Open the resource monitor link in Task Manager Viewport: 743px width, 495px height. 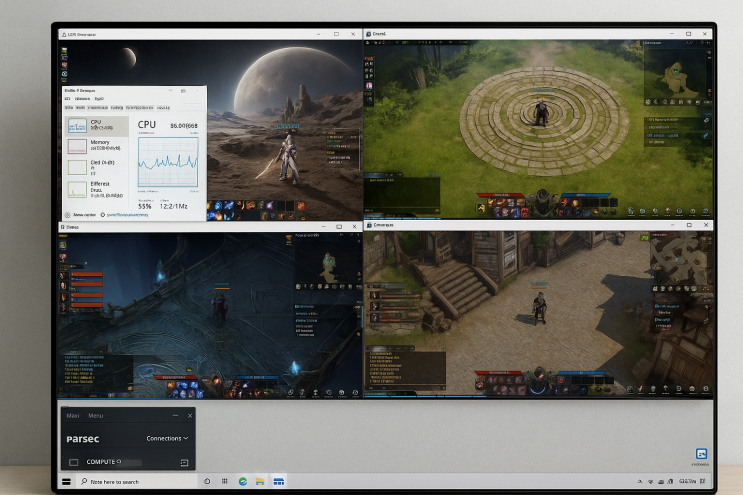tap(127, 215)
